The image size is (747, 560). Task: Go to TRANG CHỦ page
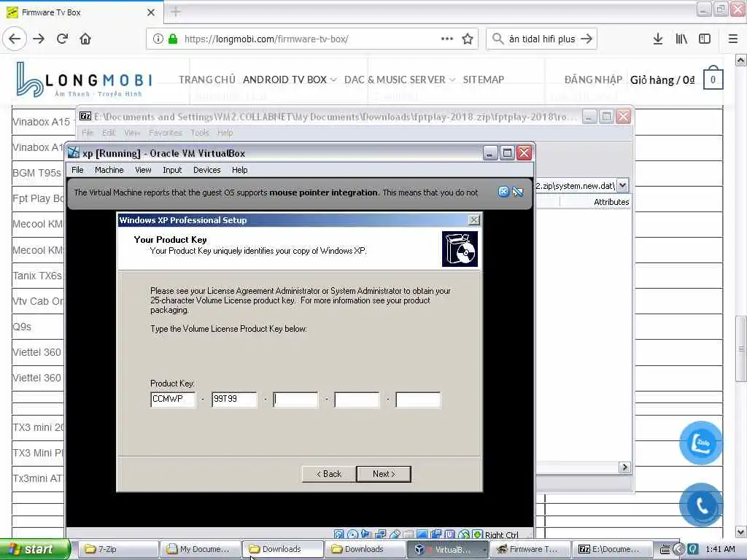pos(206,79)
